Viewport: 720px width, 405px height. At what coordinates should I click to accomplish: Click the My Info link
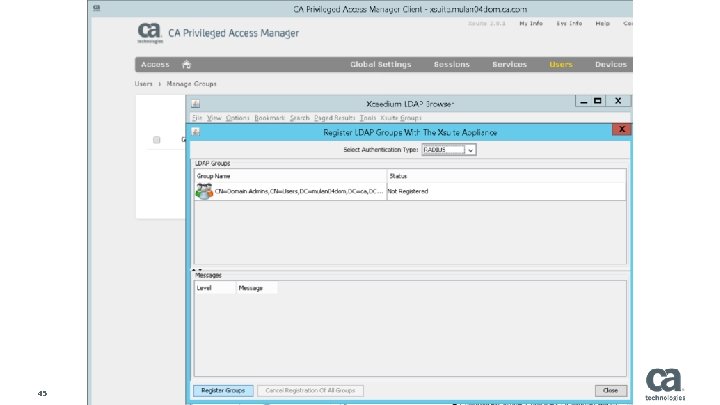pos(531,23)
